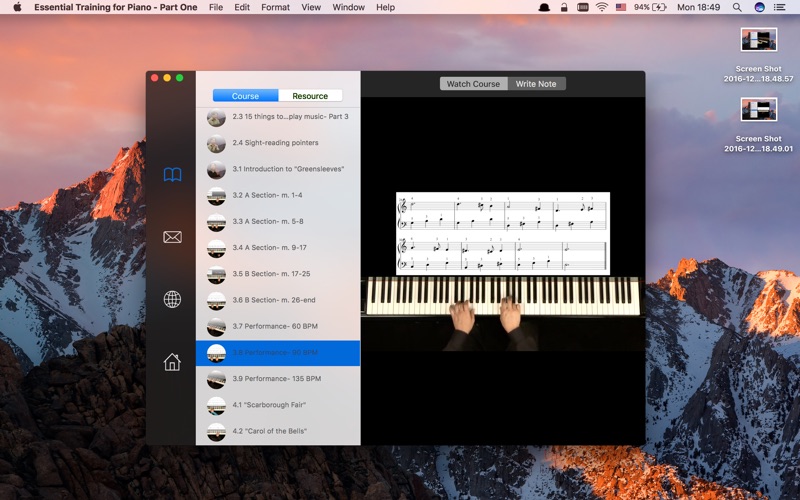Open the book (courses) sidebar icon
Viewport: 800px width, 500px height.
pos(172,174)
